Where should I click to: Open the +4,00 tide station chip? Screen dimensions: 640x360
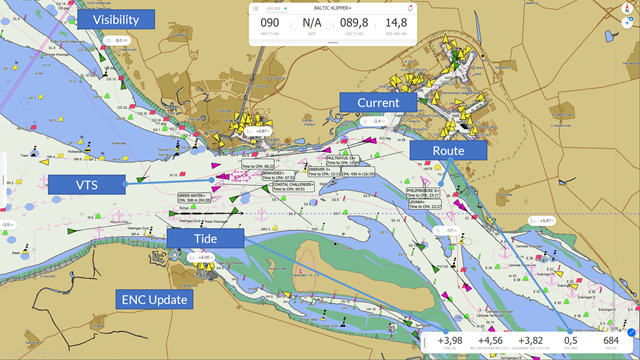[201, 258]
